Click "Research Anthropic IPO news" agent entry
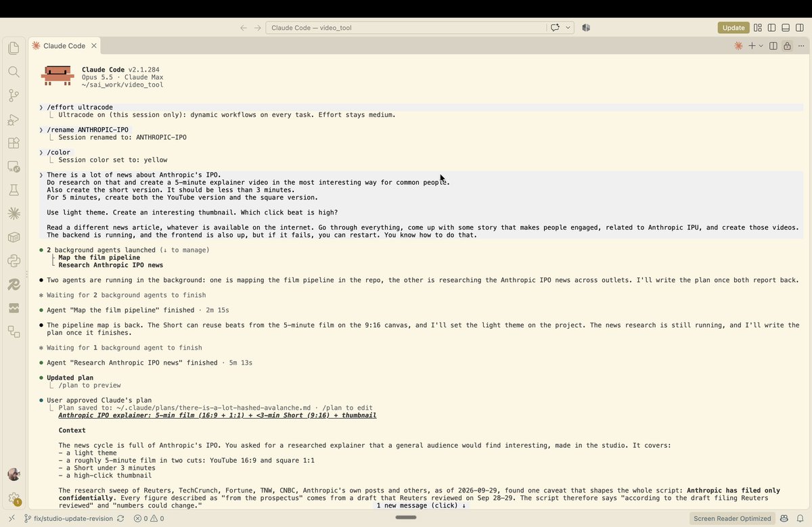The height and width of the screenshot is (527, 812). [x=110, y=265]
